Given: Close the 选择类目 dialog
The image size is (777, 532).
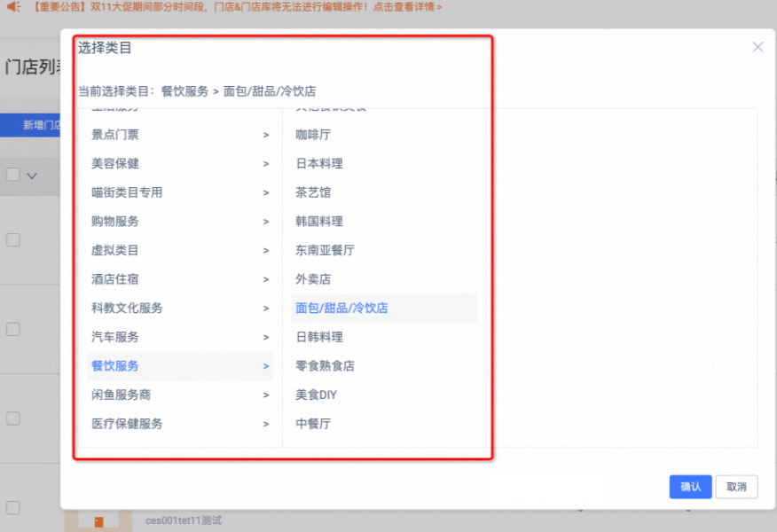Looking at the screenshot, I should pyautogui.click(x=757, y=47).
